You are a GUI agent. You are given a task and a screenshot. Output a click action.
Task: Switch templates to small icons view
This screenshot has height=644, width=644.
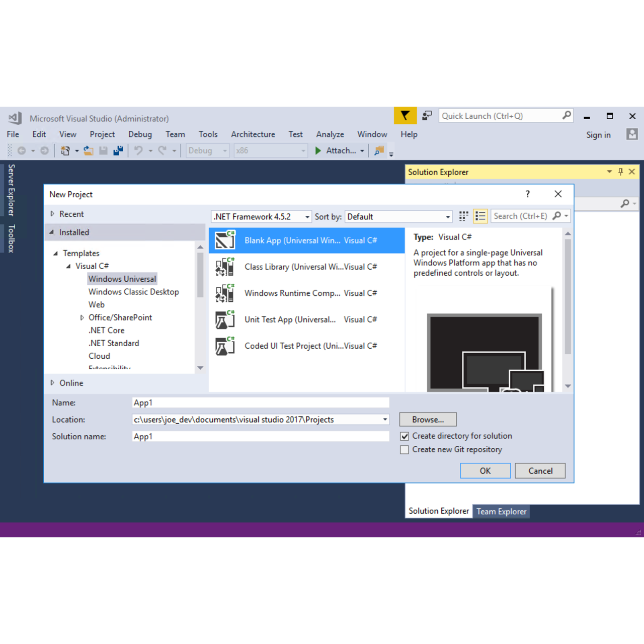pyautogui.click(x=463, y=216)
